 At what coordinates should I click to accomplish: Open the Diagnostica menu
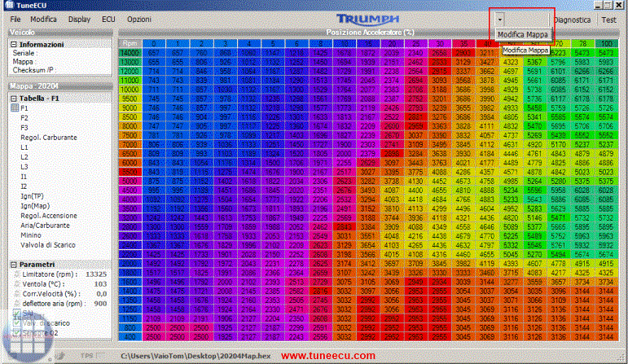click(x=572, y=20)
